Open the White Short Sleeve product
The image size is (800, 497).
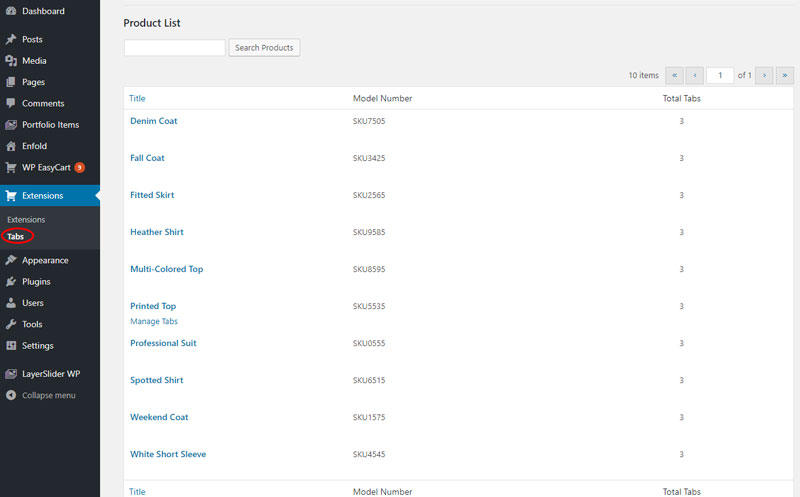pos(168,454)
